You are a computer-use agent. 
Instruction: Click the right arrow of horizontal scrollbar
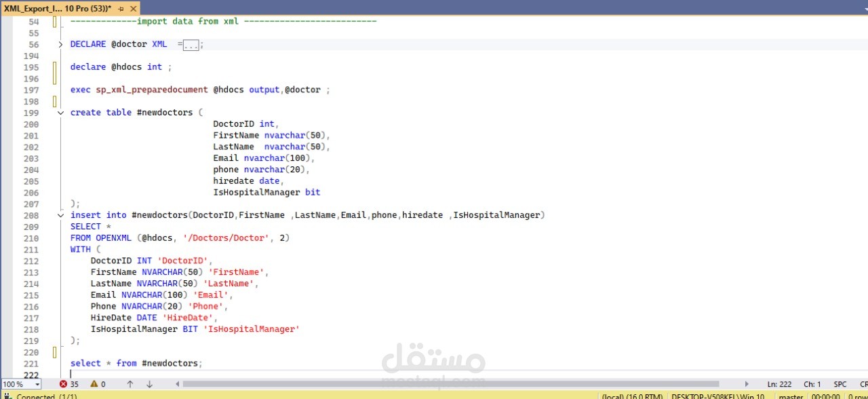(747, 384)
